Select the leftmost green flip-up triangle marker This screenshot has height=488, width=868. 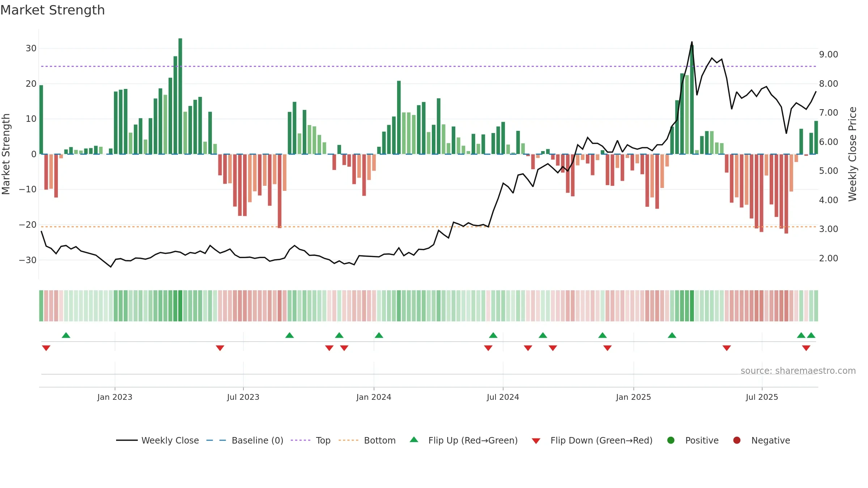(x=66, y=335)
